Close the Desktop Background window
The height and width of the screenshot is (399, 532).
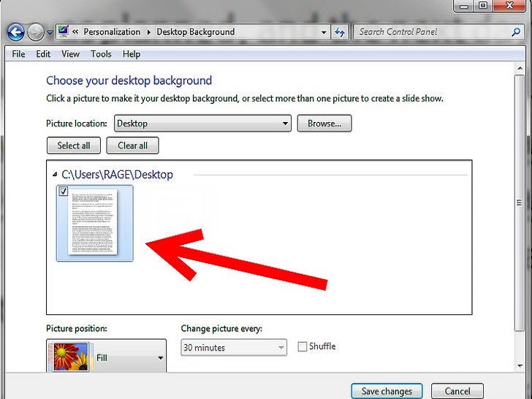tap(509, 5)
